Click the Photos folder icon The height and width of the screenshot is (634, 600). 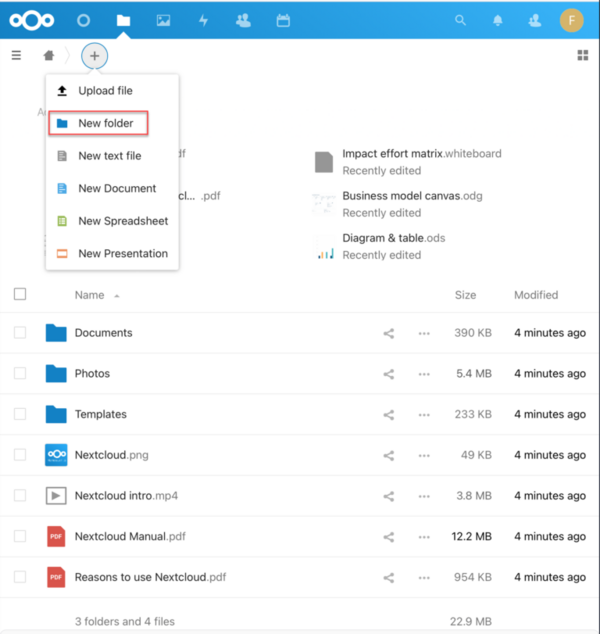pyautogui.click(x=56, y=373)
